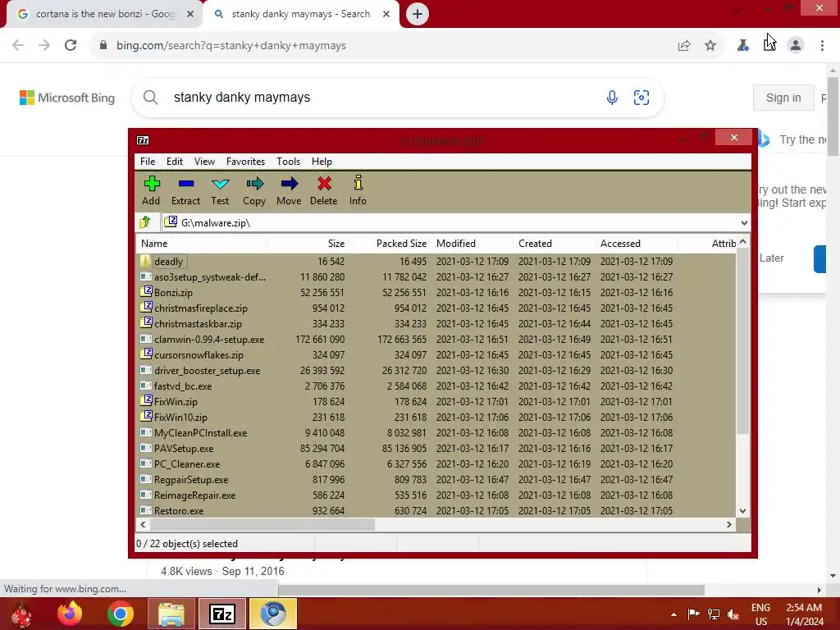Click the 7-Zip horizontal scrollbar thumb
This screenshot has height=630, width=840.
(262, 524)
